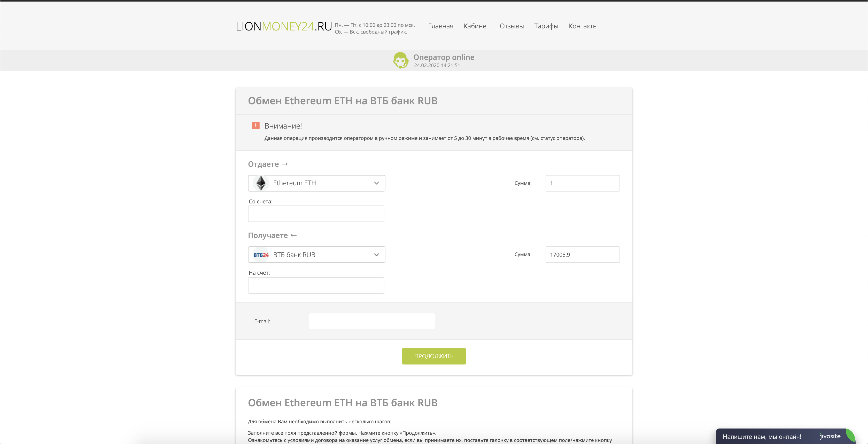This screenshot has height=444, width=868.
Task: Open the Главная menu page
Action: (440, 26)
